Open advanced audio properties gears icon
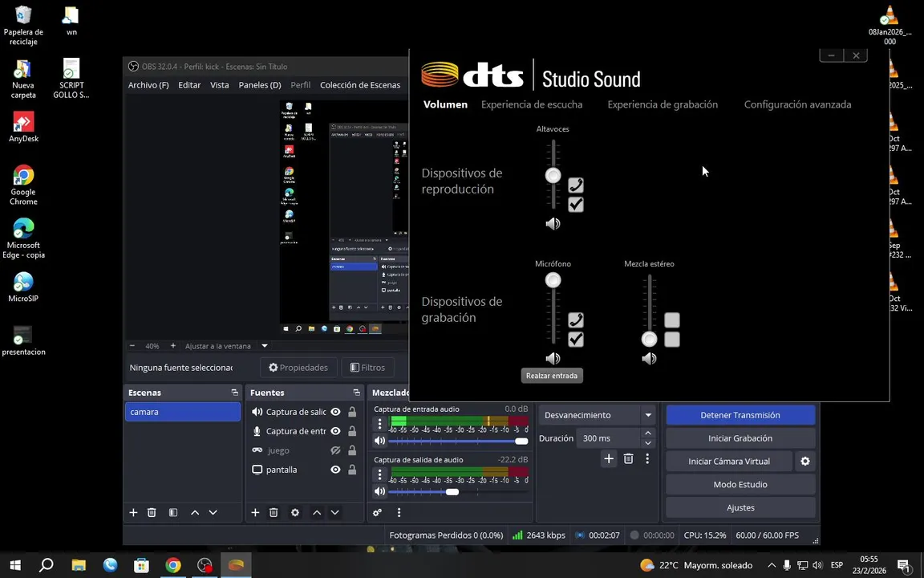The height and width of the screenshot is (578, 924). 377,512
